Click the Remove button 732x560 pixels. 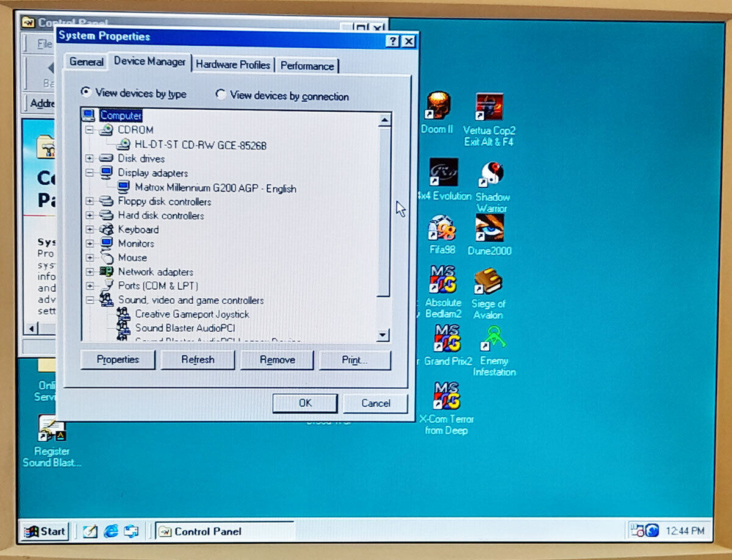[x=277, y=360]
